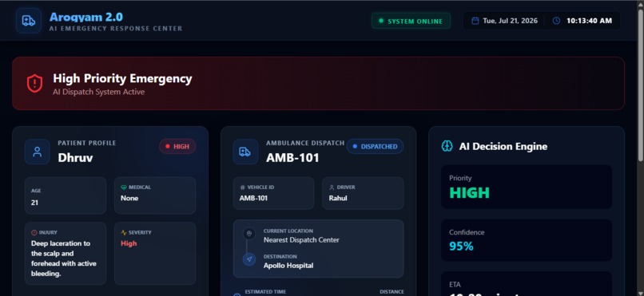Click Nearest Dispatch Center location text
Screen dimensions: 644x296
pos(301,240)
